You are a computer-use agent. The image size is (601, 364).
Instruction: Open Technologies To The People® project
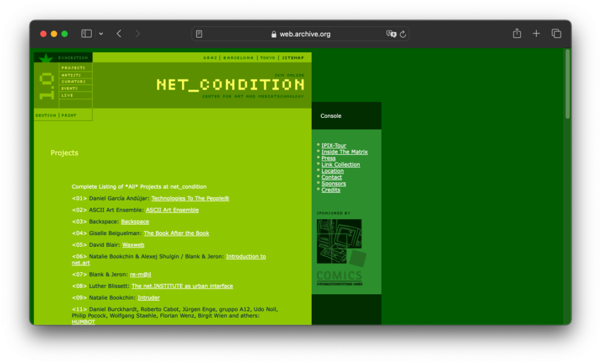pyautogui.click(x=190, y=199)
